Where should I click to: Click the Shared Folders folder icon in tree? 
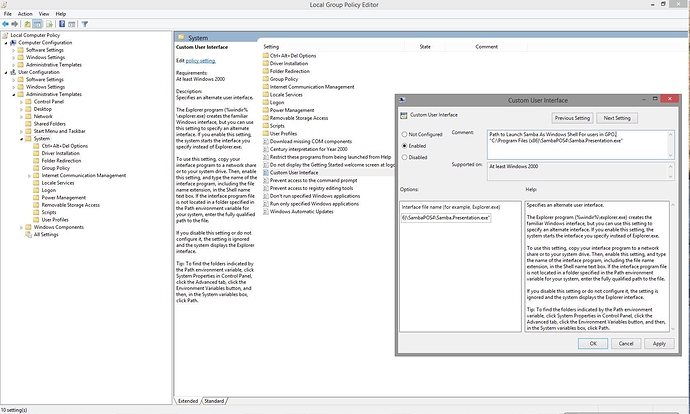pyautogui.click(x=29, y=124)
